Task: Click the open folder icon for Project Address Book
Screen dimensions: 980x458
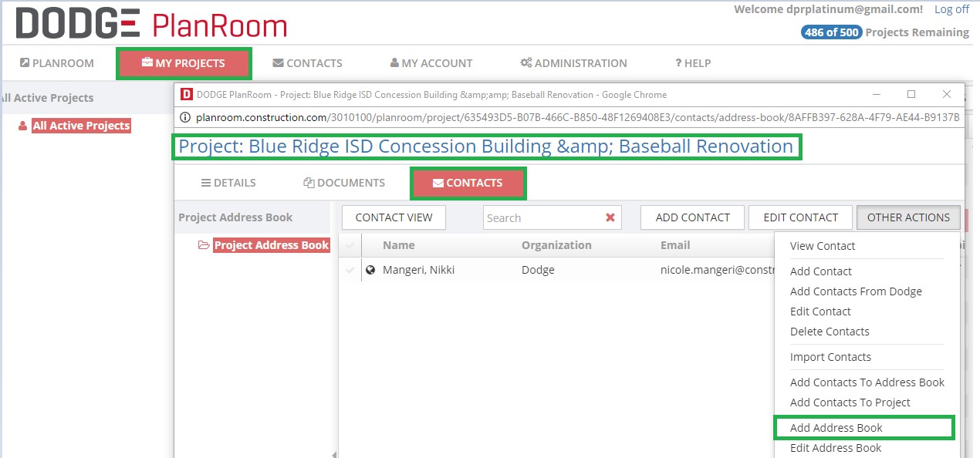Action: coord(204,245)
